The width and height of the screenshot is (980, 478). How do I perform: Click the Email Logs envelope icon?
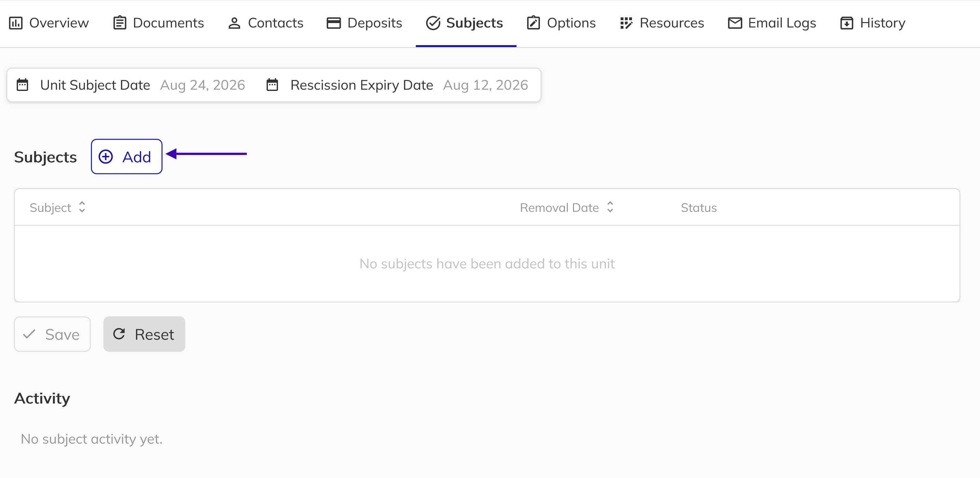click(735, 23)
